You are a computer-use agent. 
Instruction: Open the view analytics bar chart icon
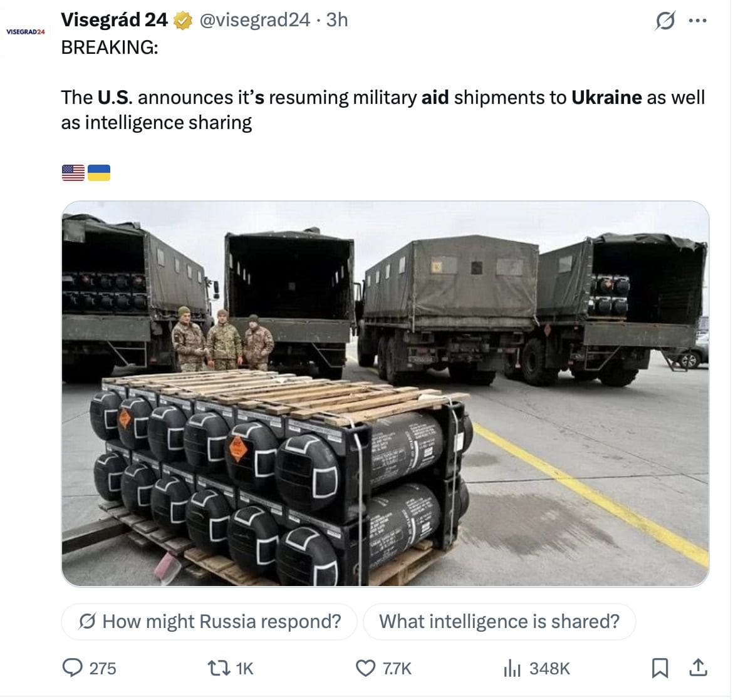(x=512, y=668)
